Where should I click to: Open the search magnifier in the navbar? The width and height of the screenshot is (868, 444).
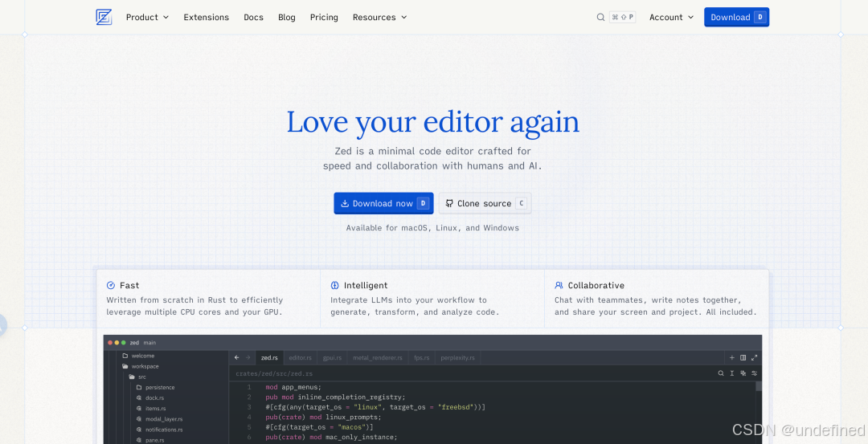coord(600,17)
